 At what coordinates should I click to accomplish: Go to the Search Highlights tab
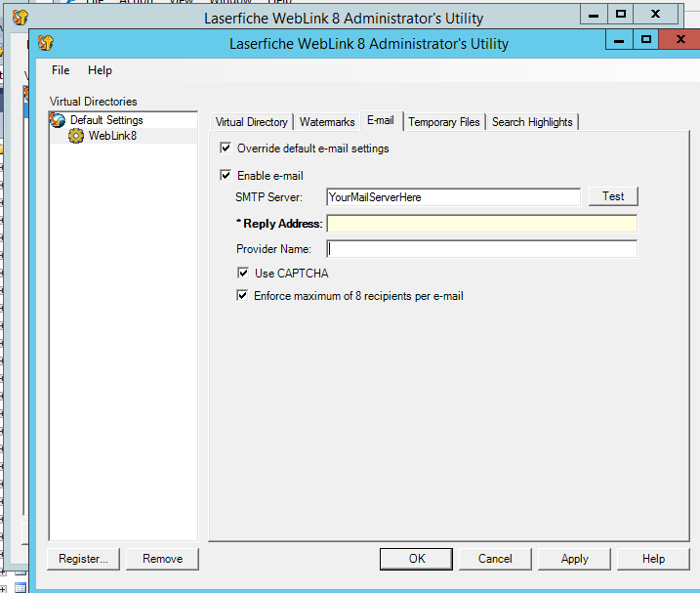(x=532, y=122)
